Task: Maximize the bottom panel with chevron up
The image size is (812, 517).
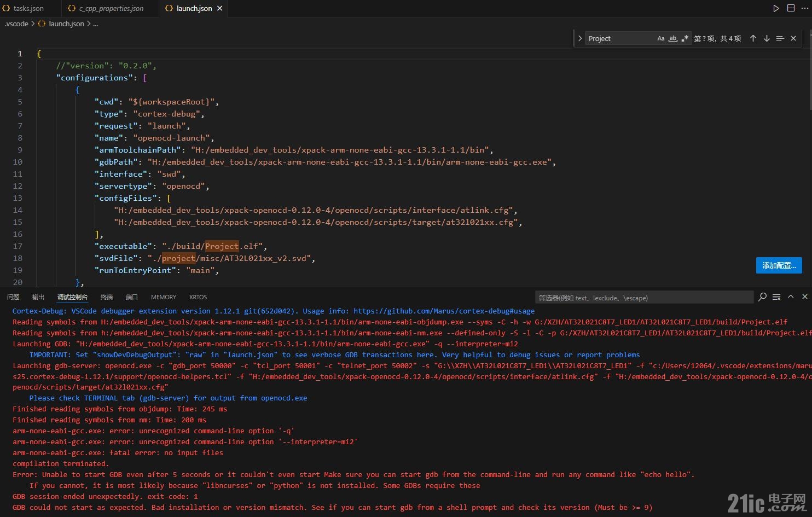Action: [791, 297]
